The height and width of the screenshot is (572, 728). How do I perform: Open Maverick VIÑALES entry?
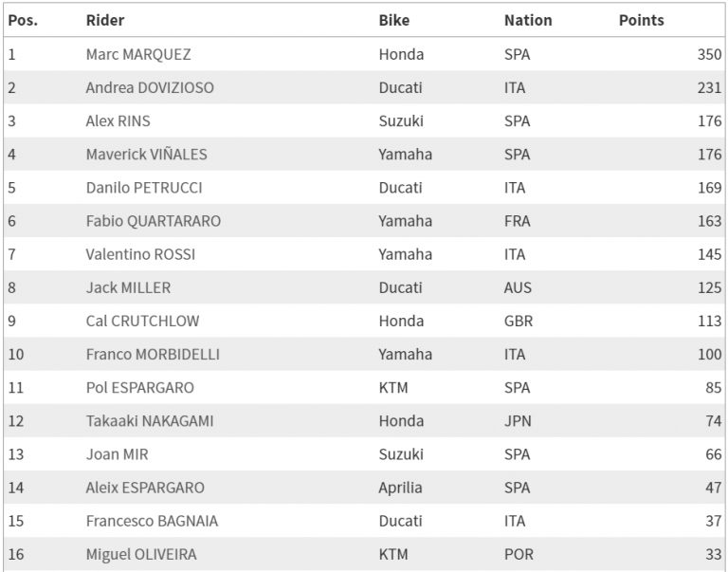pos(146,154)
